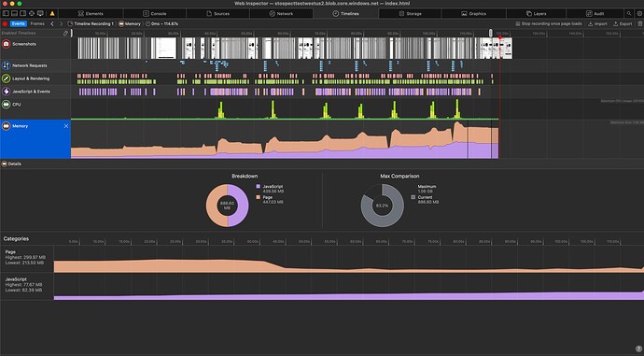Click the Import button
The image size is (644, 356).
(597, 24)
